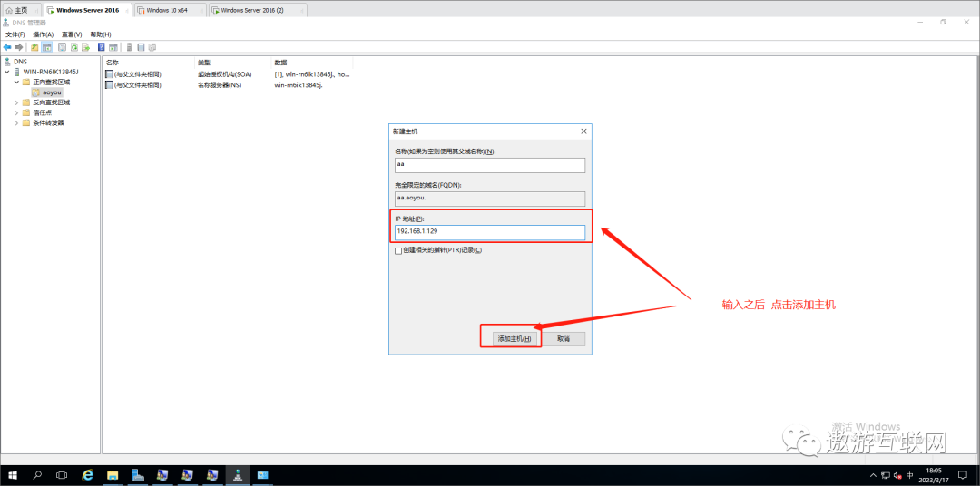This screenshot has height=486, width=980.
Task: Click the data value win-rn6ik13845j.
Action: tap(299, 84)
